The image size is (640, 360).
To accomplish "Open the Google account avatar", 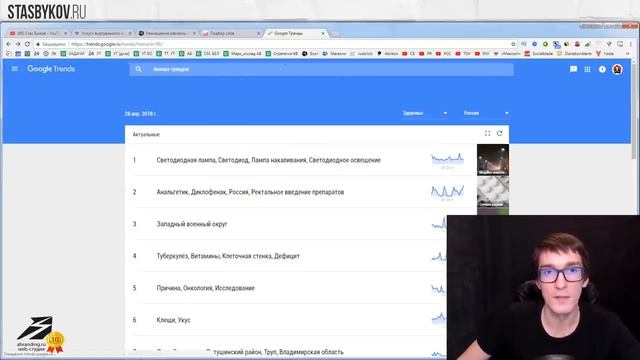I will (x=618, y=69).
